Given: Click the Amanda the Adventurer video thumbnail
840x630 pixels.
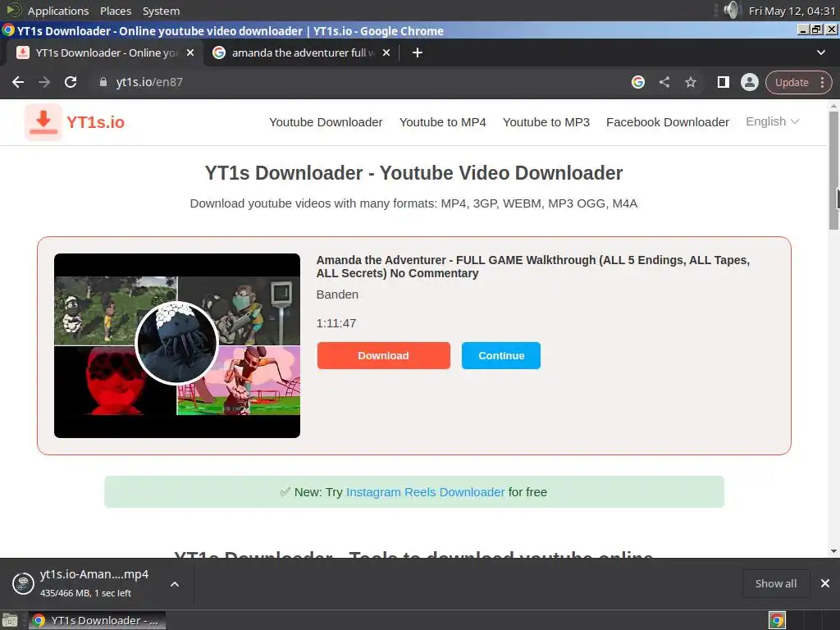Looking at the screenshot, I should click(177, 345).
